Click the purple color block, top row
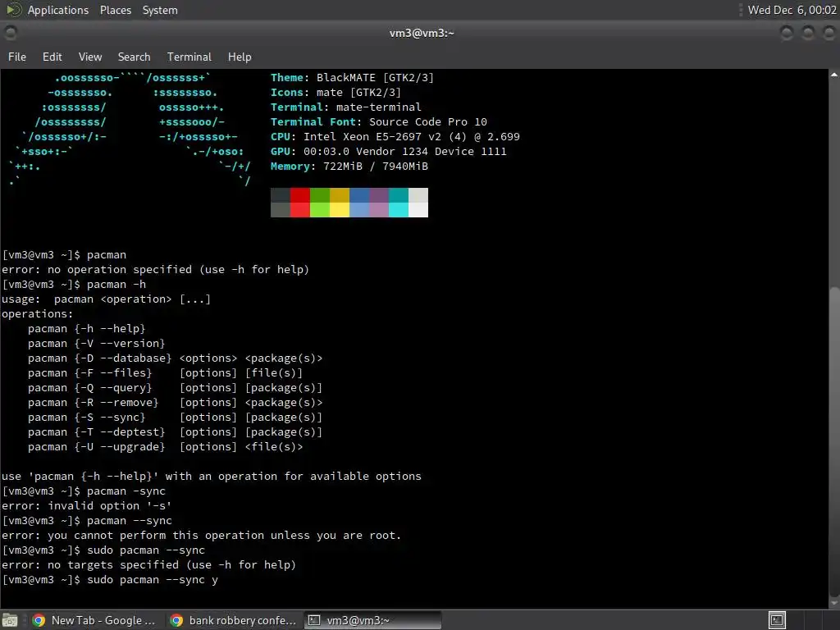 click(x=379, y=195)
